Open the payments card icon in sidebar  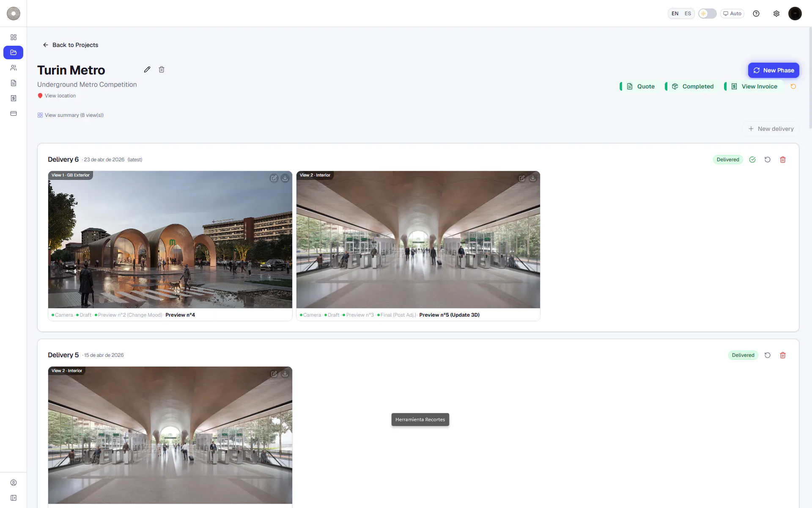[x=14, y=113]
